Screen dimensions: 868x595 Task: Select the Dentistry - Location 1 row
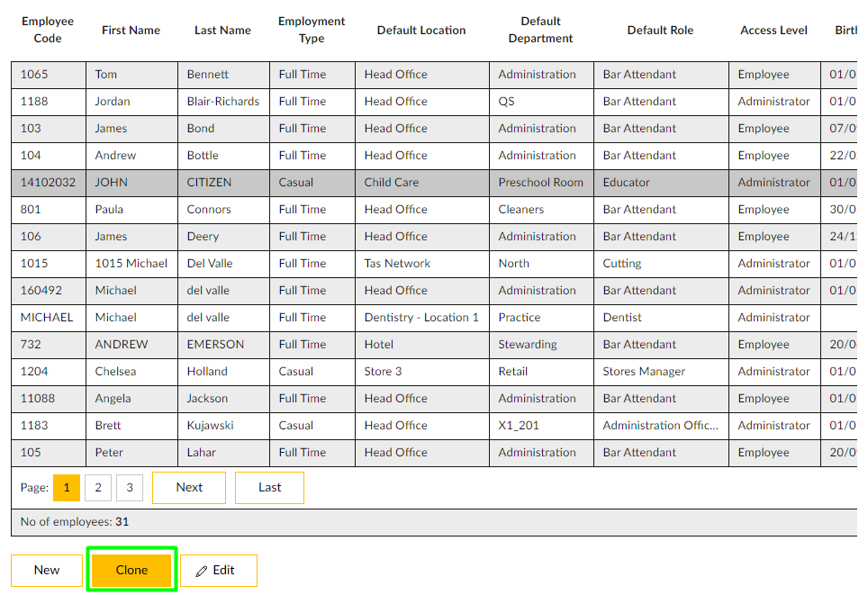[421, 318]
